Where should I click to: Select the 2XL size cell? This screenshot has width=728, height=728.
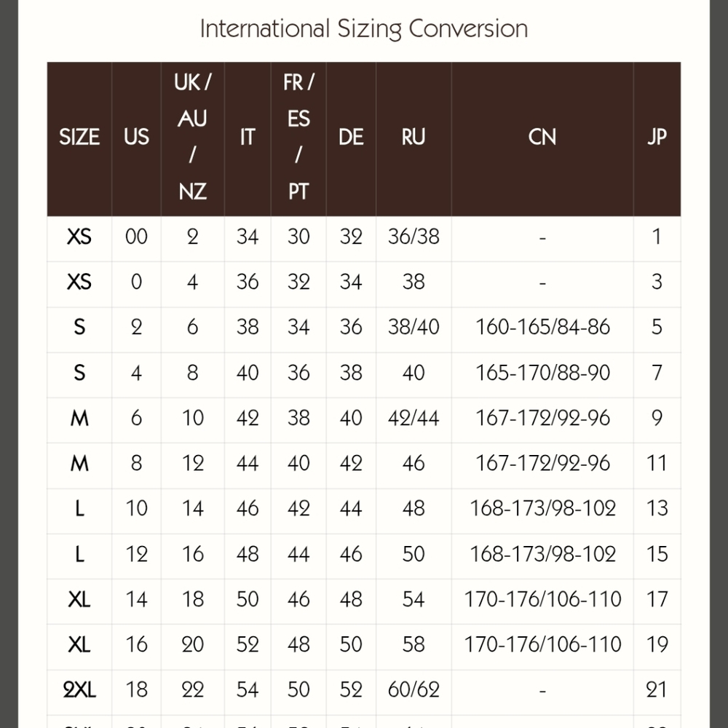click(x=79, y=689)
